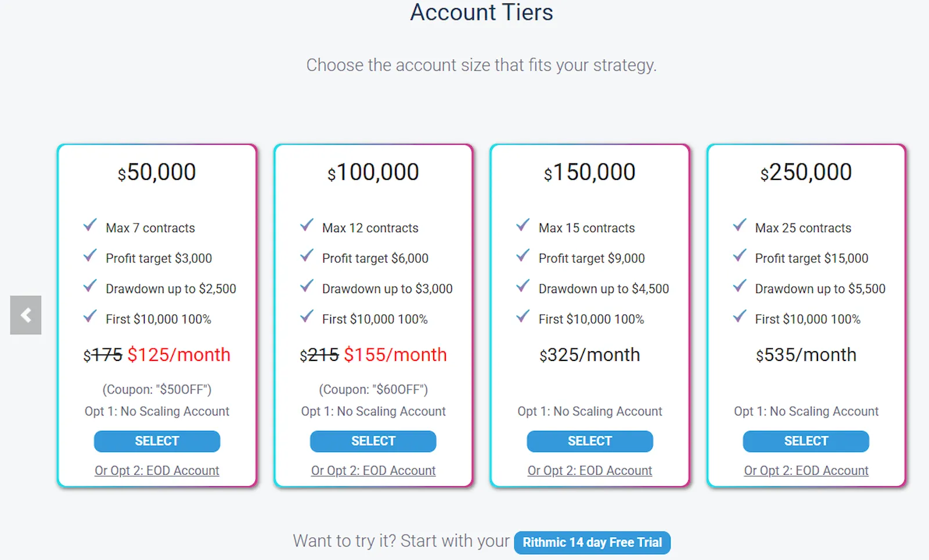929x560 pixels.
Task: Click SELECT for the $100,000 account
Action: (x=373, y=441)
